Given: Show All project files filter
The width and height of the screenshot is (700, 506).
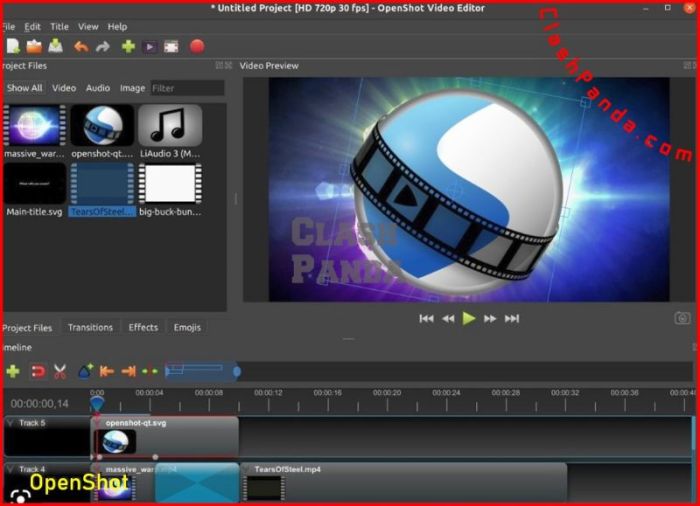Looking at the screenshot, I should click(25, 88).
